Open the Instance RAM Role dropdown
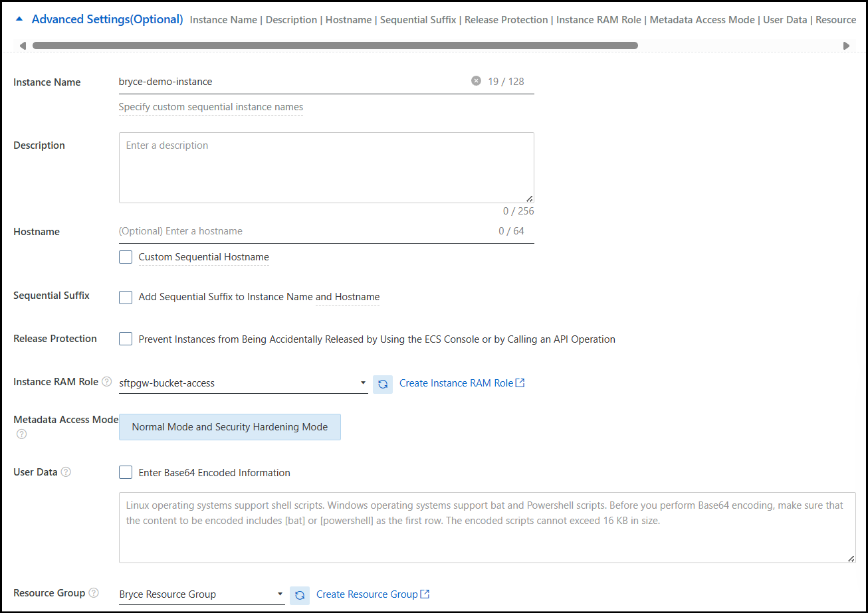868x613 pixels. 243,383
